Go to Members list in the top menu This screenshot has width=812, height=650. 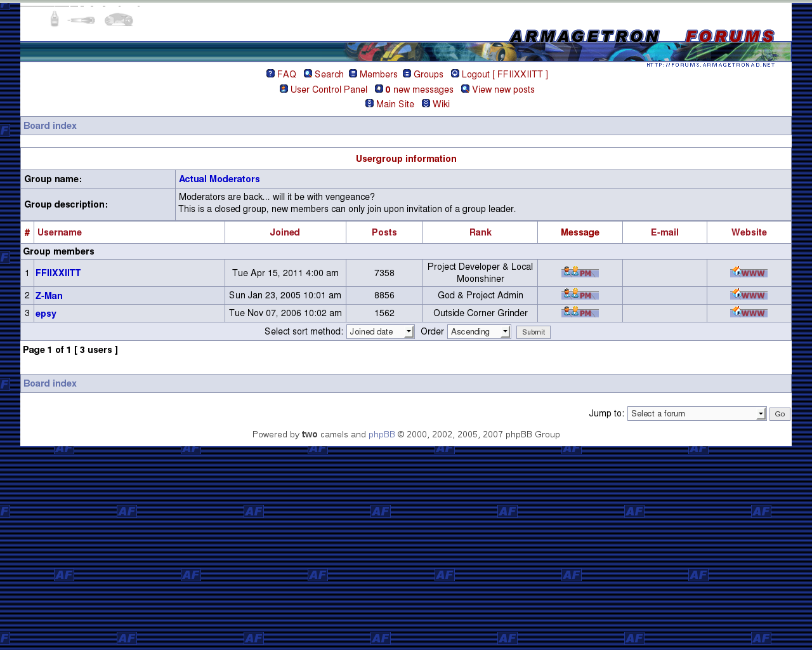point(378,74)
